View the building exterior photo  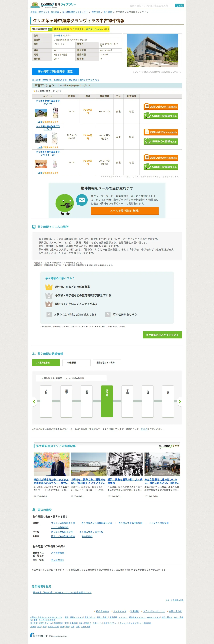(152, 50)
